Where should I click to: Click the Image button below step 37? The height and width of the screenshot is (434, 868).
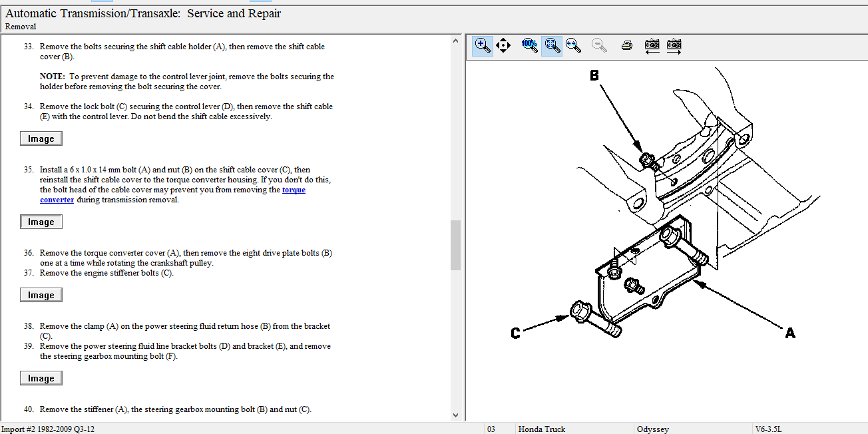coord(41,295)
